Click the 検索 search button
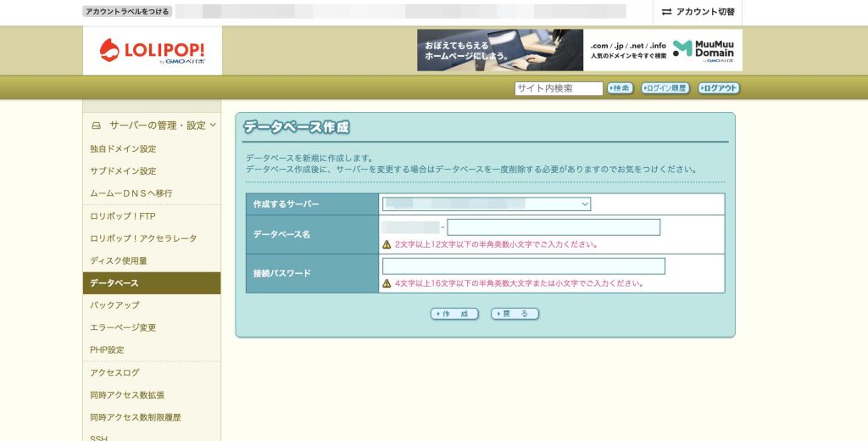Screen dimensions: 868x441 point(620,88)
